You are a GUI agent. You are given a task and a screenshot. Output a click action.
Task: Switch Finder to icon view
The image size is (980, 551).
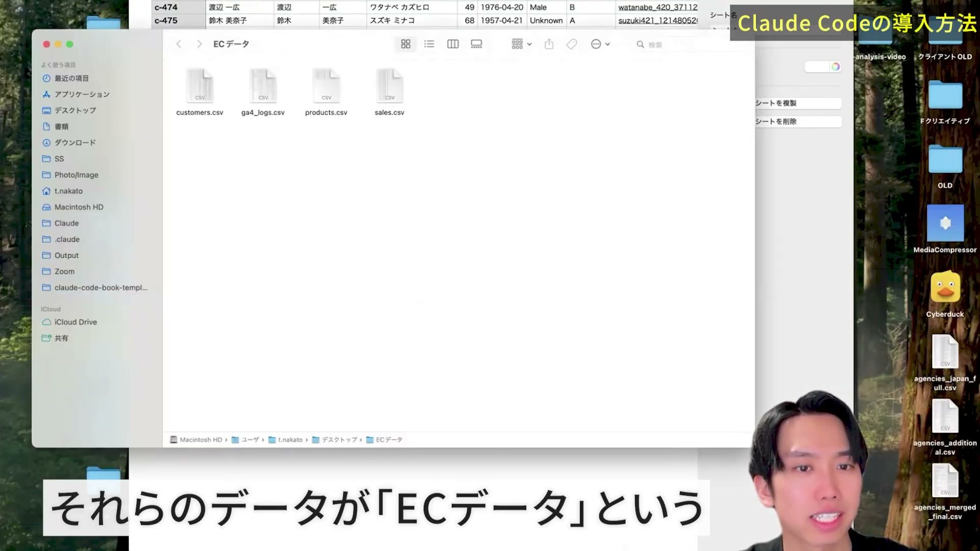click(406, 44)
